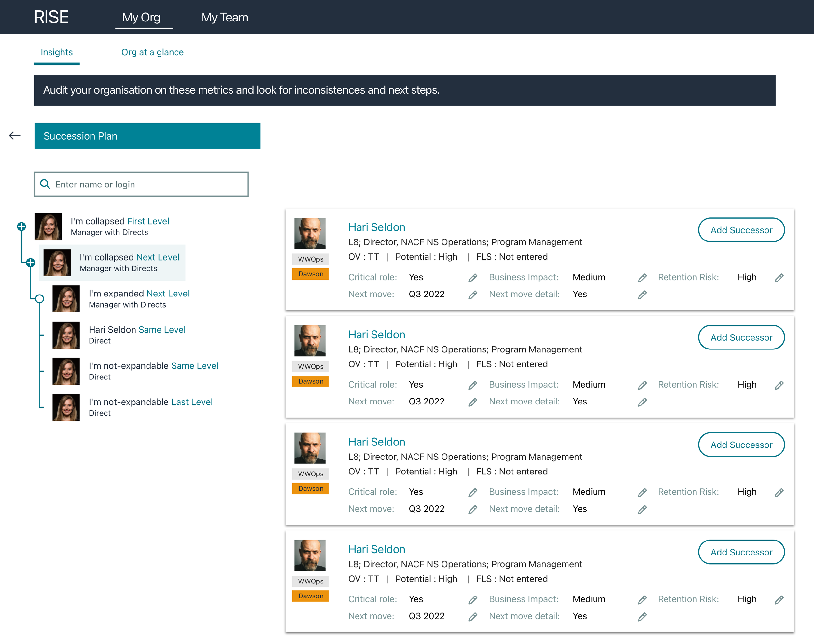The width and height of the screenshot is (814, 644).
Task: Edit Next move detail in the fourth card
Action: 642,617
